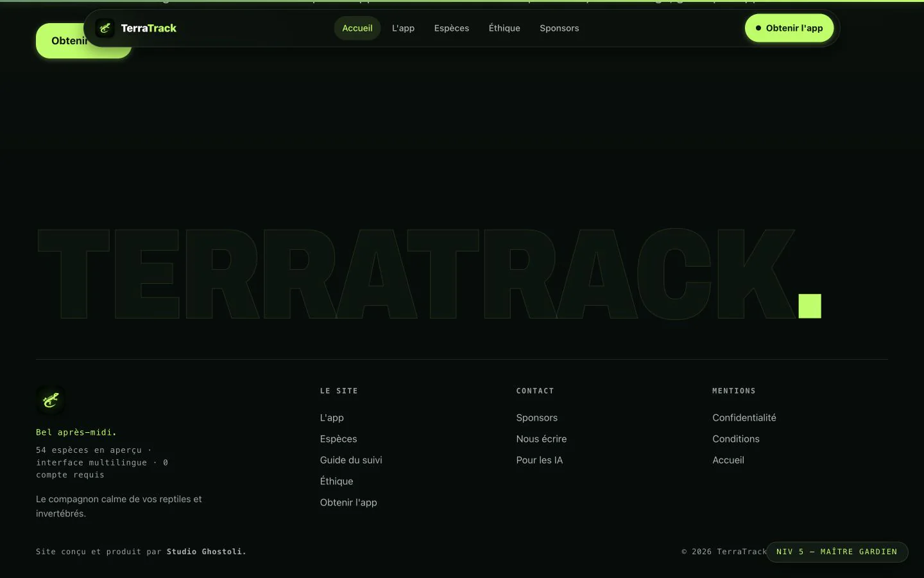The image size is (924, 578).
Task: Go to Éthique in the top navigation
Action: [x=504, y=28]
